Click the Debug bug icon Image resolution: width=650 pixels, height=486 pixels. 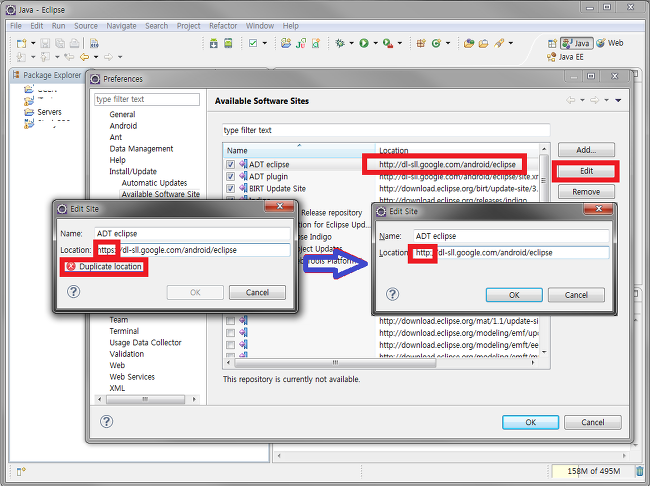(340, 43)
